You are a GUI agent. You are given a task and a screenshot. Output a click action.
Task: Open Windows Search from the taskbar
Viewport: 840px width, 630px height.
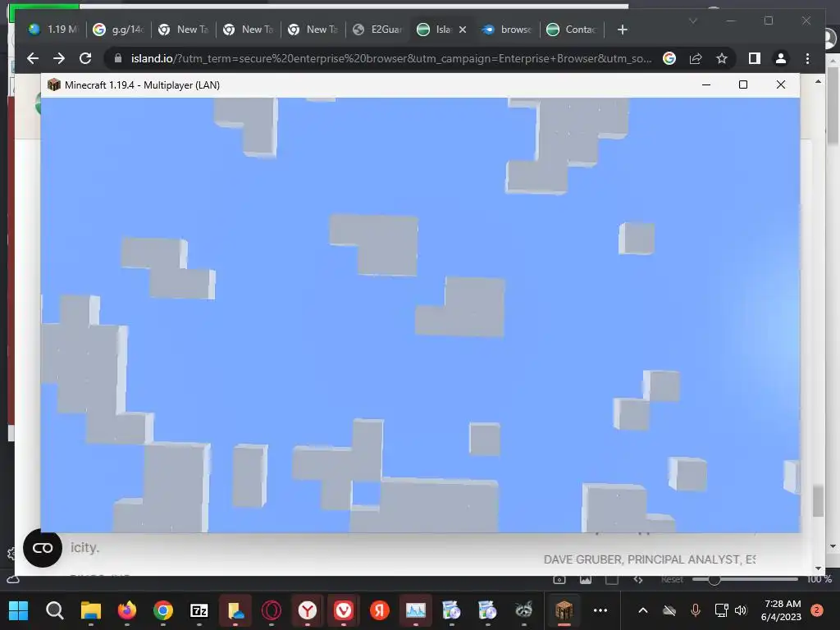coord(55,610)
